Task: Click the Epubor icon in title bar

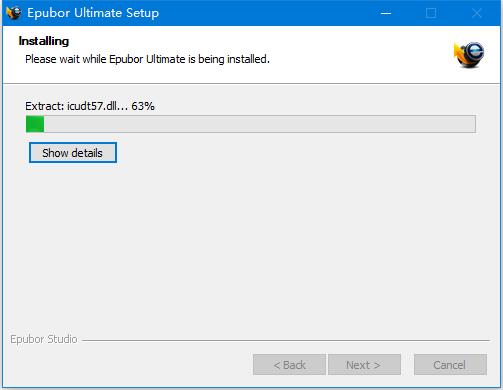Action: point(14,13)
